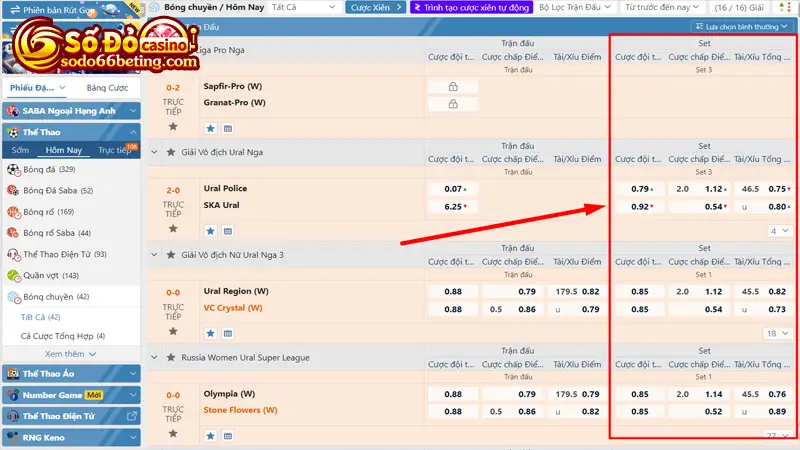800x450 pixels.
Task: Select Quần vợt tennis ball icon
Action: click(x=13, y=275)
